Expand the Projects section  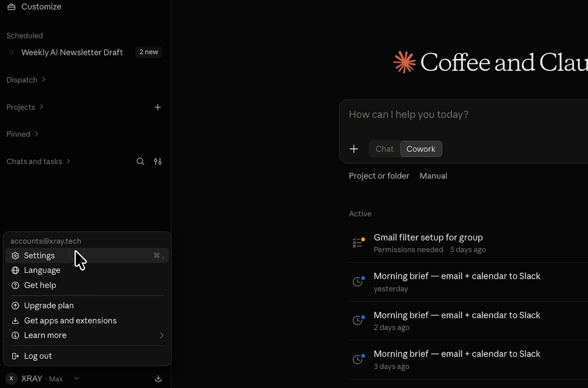(25, 107)
